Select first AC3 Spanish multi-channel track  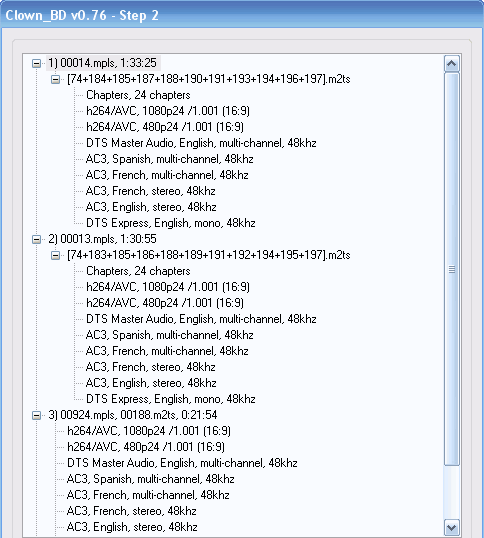[169, 159]
